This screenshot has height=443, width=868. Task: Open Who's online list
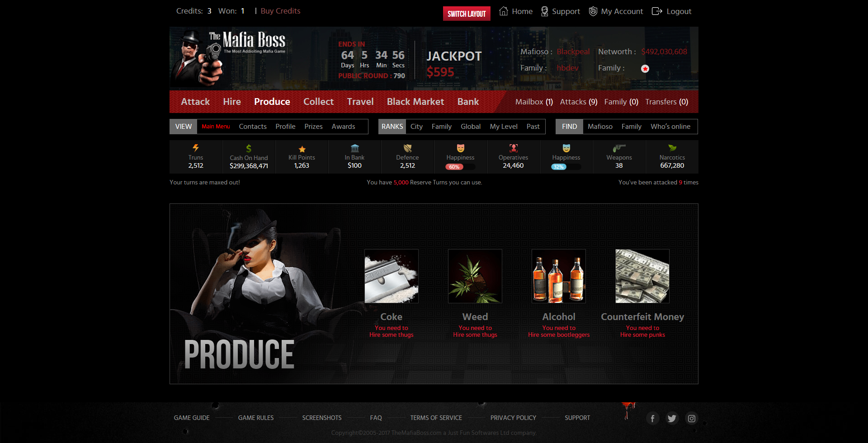coord(670,127)
